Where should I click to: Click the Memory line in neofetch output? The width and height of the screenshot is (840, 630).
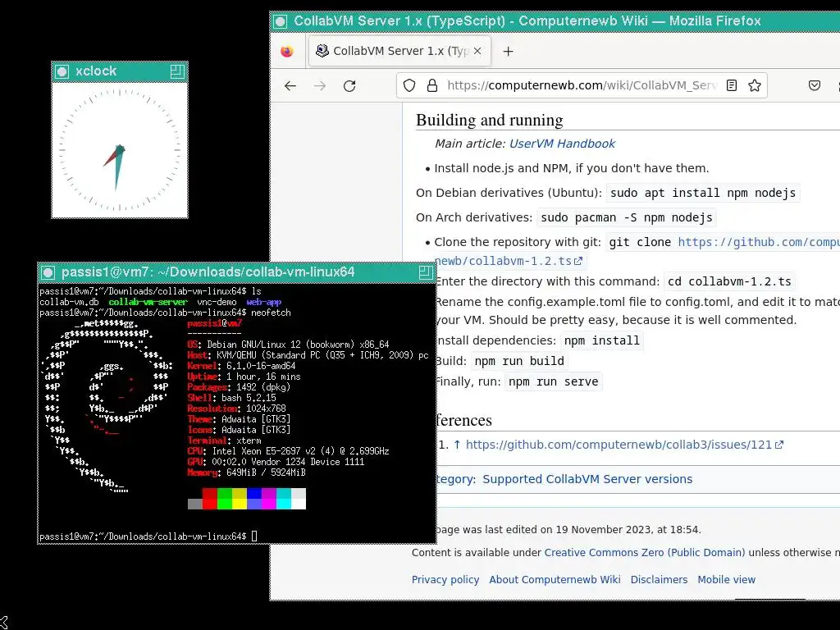point(246,472)
